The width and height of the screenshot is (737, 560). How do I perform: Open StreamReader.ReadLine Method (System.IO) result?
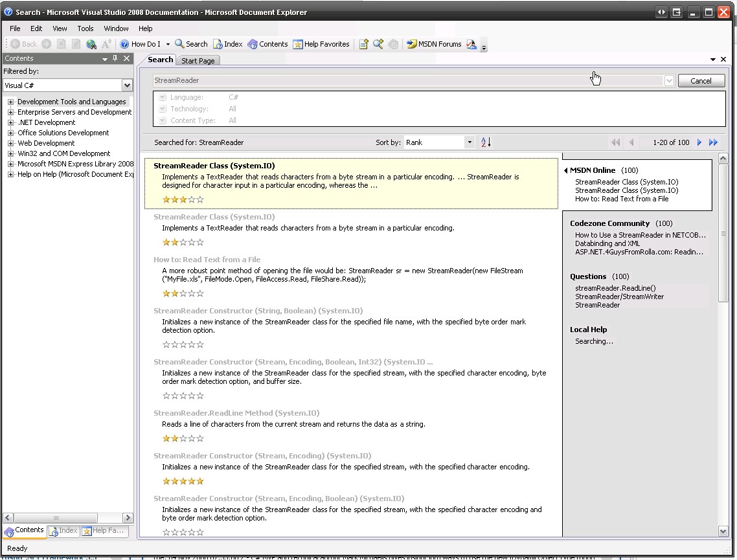[x=236, y=413]
